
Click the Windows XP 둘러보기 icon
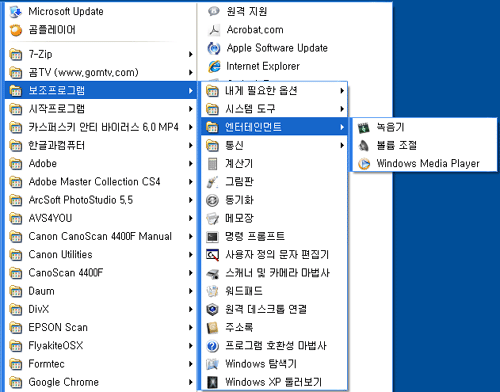click(212, 382)
